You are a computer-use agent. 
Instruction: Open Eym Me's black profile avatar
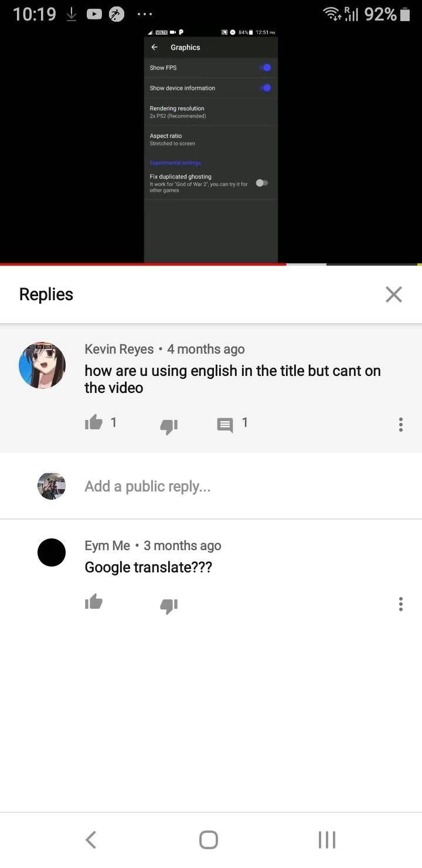(x=52, y=552)
